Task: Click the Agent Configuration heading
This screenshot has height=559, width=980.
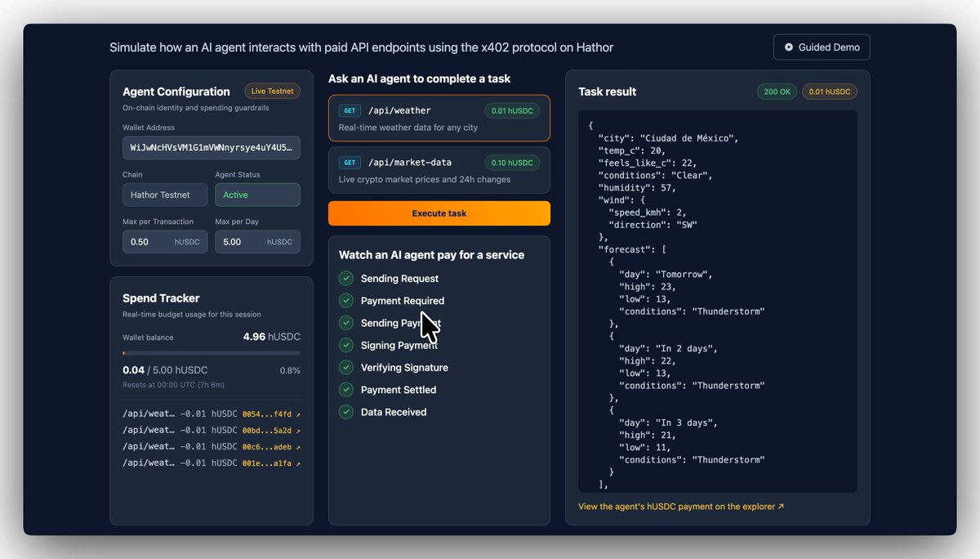Action: [176, 92]
